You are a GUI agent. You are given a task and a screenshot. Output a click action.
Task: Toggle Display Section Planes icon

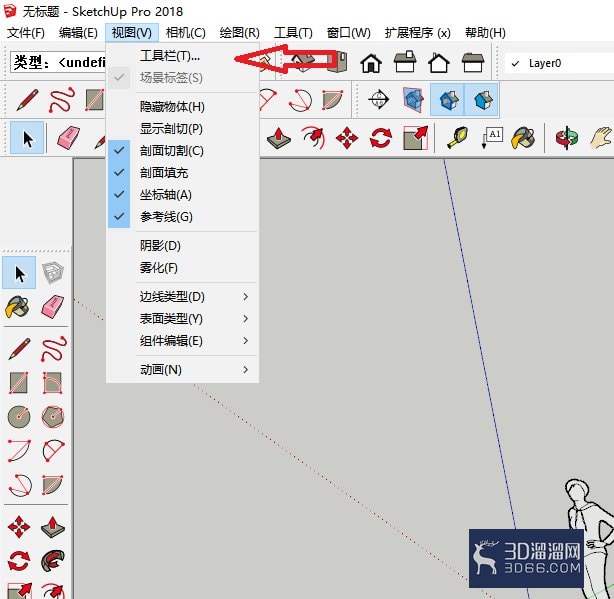tap(413, 100)
